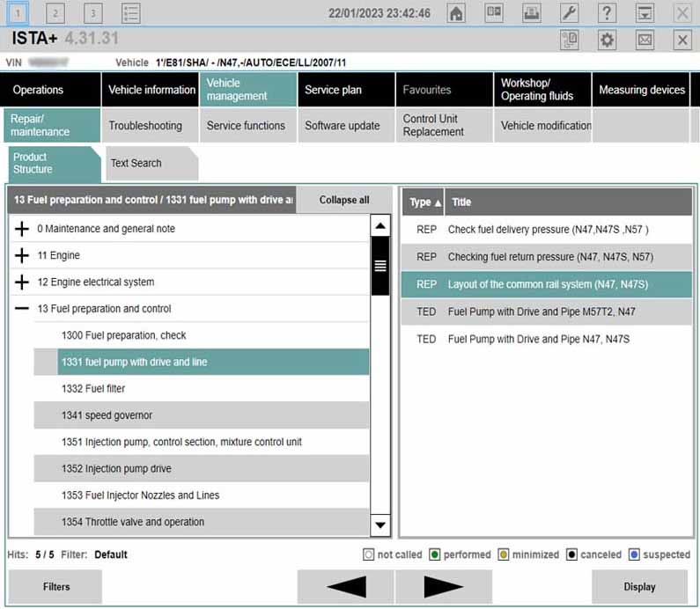Click the minimize-to-tray icon in top bar
The image size is (700, 609).
point(645,13)
